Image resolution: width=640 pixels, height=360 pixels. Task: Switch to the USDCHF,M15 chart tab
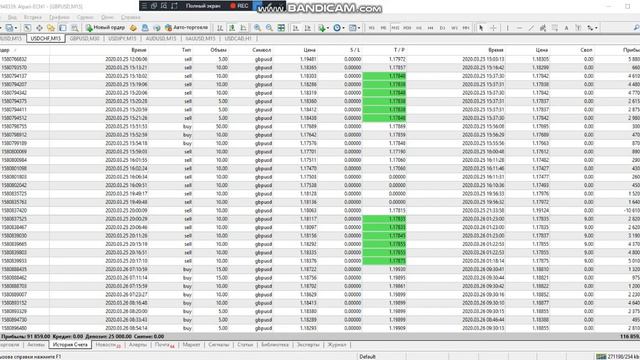tap(46, 38)
